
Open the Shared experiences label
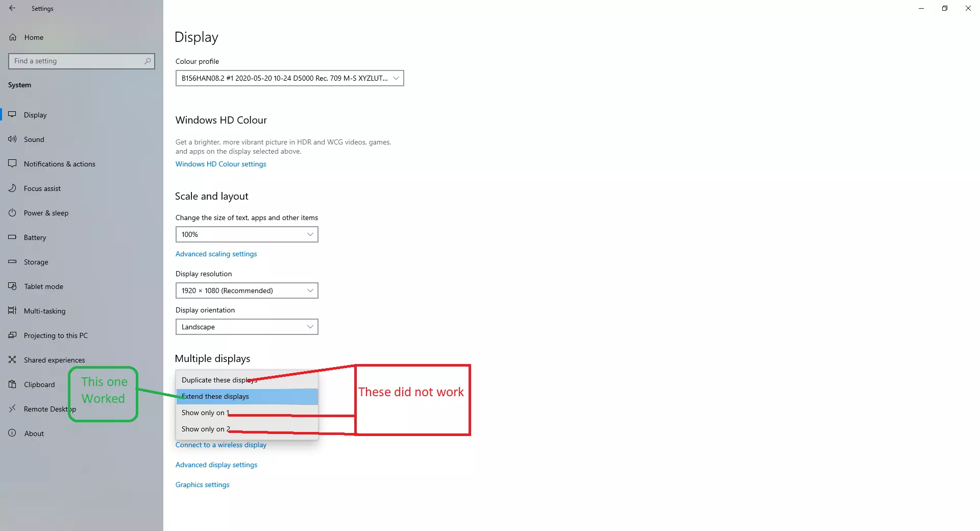tap(55, 360)
